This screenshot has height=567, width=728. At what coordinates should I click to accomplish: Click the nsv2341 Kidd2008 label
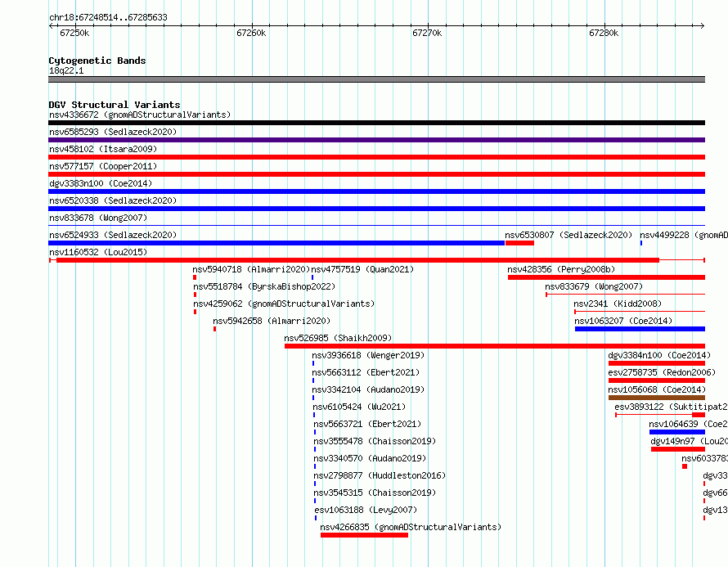pyautogui.click(x=618, y=304)
